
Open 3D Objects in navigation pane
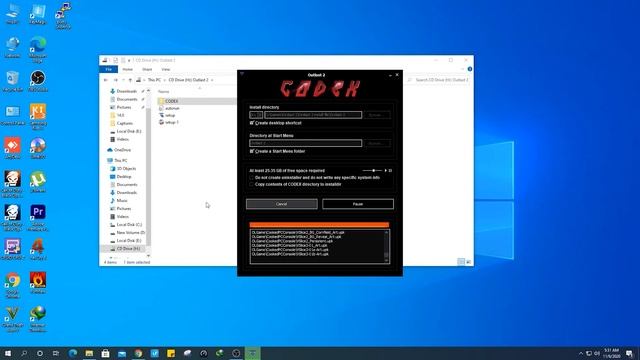tap(126, 169)
